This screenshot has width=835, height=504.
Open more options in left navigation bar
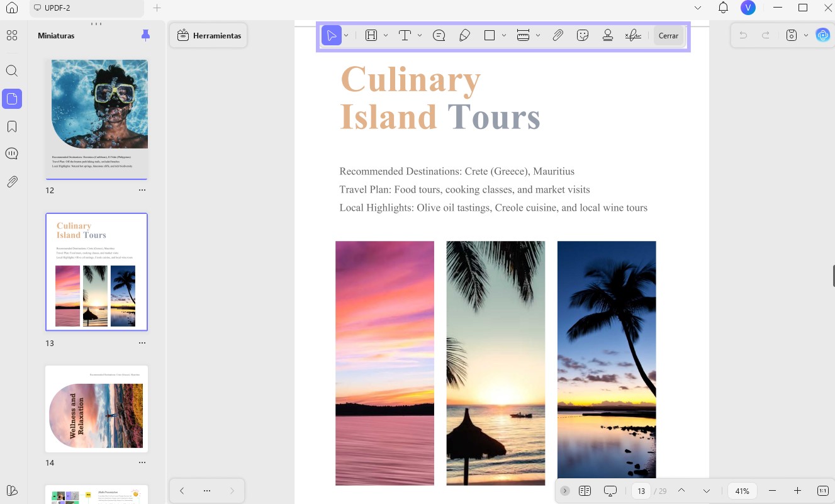coord(207,491)
